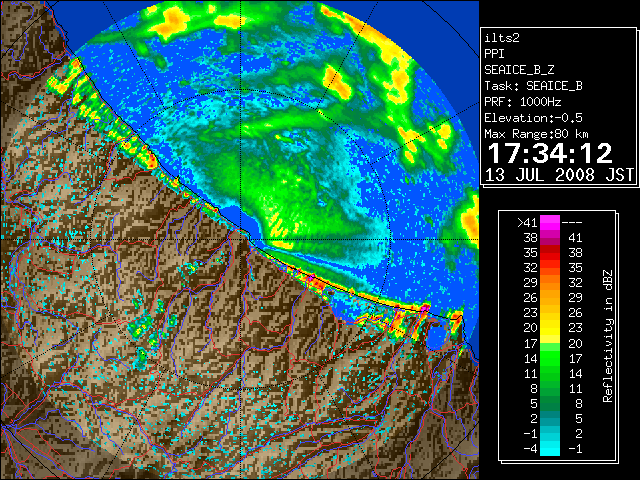
Task: Click the 'PPI' scan type text
Action: point(494,54)
